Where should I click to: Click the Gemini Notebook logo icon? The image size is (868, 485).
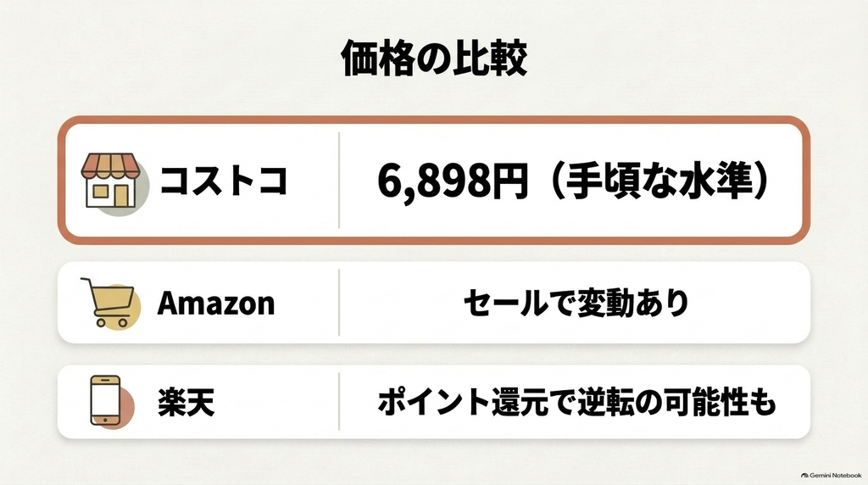pyautogui.click(x=804, y=475)
